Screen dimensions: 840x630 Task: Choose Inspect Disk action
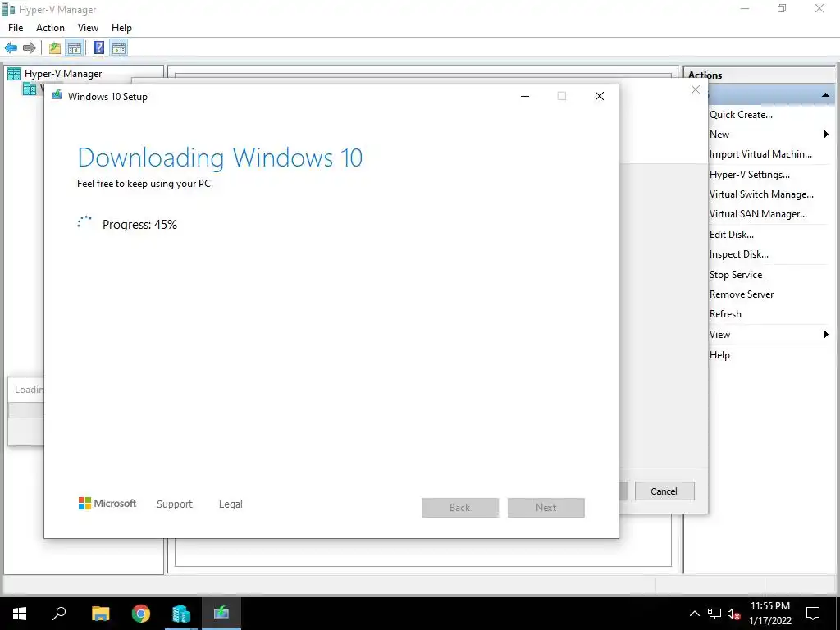click(x=739, y=254)
